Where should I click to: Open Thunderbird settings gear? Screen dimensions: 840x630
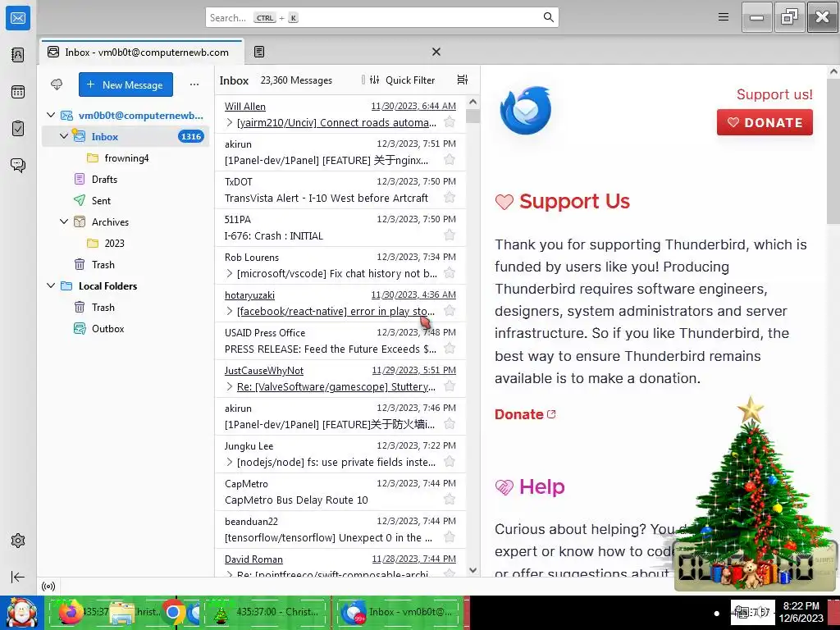pyautogui.click(x=18, y=541)
